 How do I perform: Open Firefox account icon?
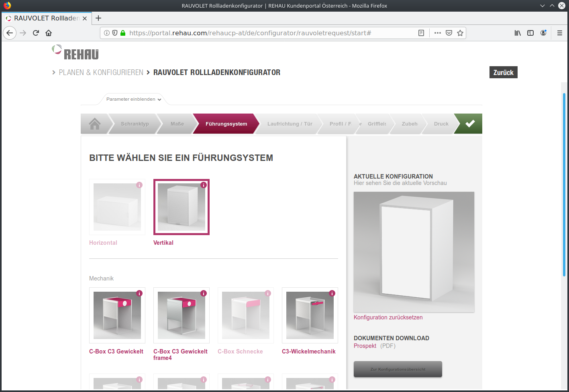(x=543, y=33)
